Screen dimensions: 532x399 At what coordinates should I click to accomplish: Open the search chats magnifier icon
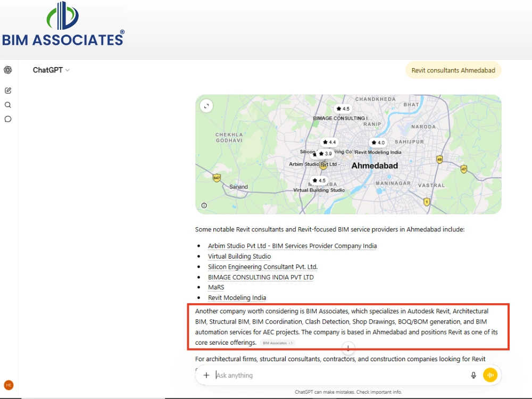pos(8,105)
